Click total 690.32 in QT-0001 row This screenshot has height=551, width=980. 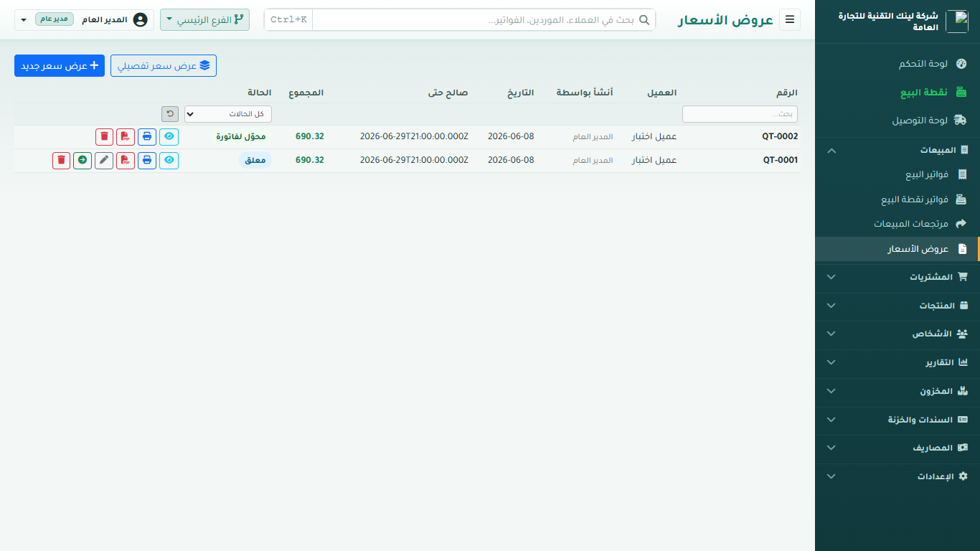(x=310, y=160)
